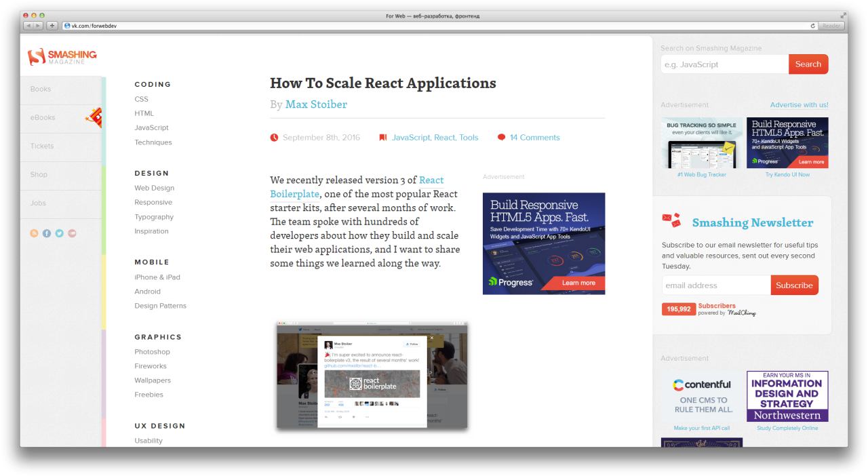Click the Smashing Magazine logo
The width and height of the screenshot is (868, 476).
coord(62,56)
